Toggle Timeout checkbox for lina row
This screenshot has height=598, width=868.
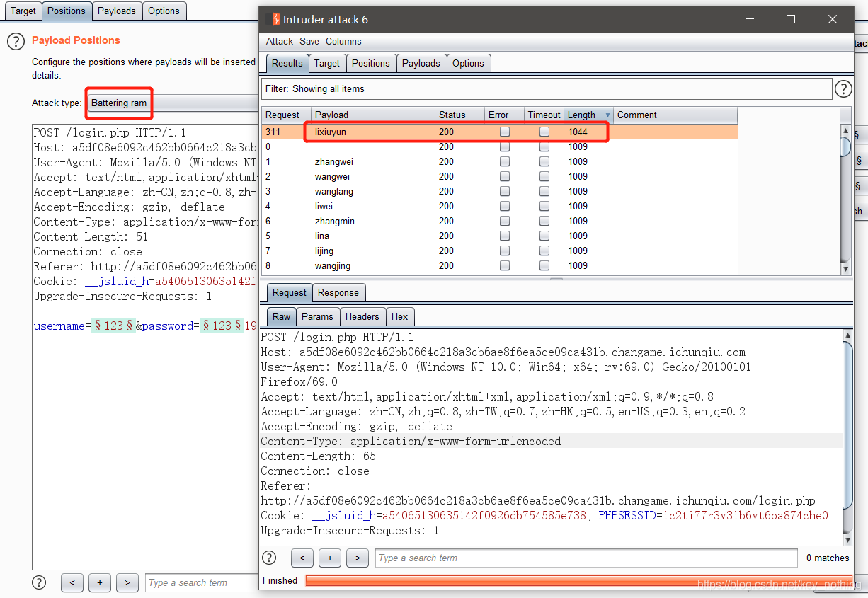[544, 236]
